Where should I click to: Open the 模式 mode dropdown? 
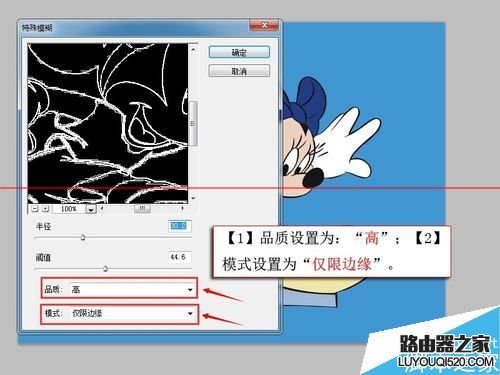[x=132, y=313]
